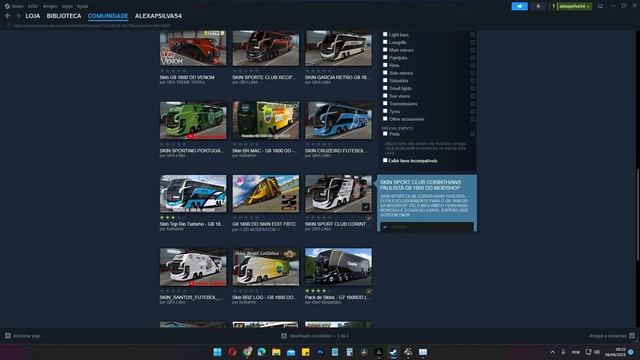Check the Small lights filter
The image size is (640, 360).
385,88
